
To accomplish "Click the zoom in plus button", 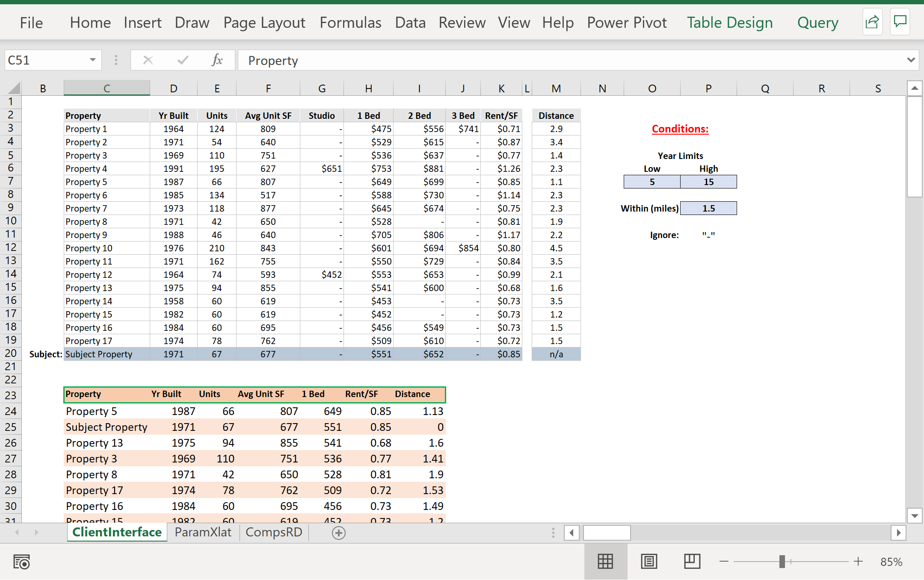I will 858,562.
